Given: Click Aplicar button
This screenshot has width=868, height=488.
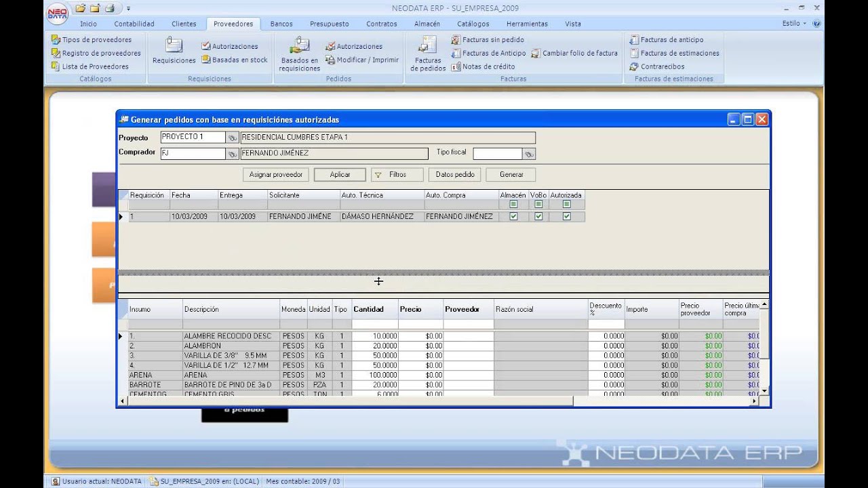Looking at the screenshot, I should coord(340,174).
